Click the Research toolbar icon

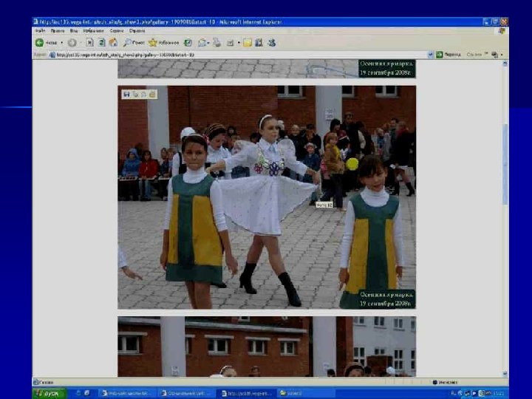259,43
